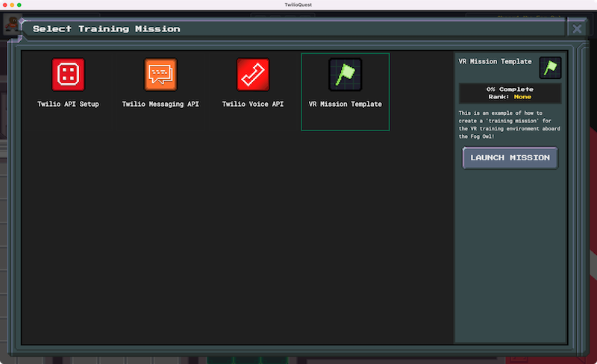Select the Twilio API Setup mission icon
597x364 pixels.
[x=68, y=75]
